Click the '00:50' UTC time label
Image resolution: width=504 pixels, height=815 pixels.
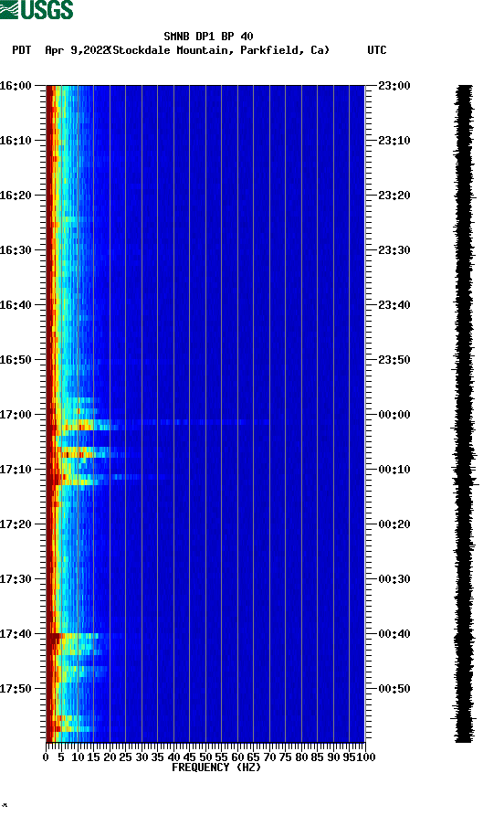coord(394,689)
